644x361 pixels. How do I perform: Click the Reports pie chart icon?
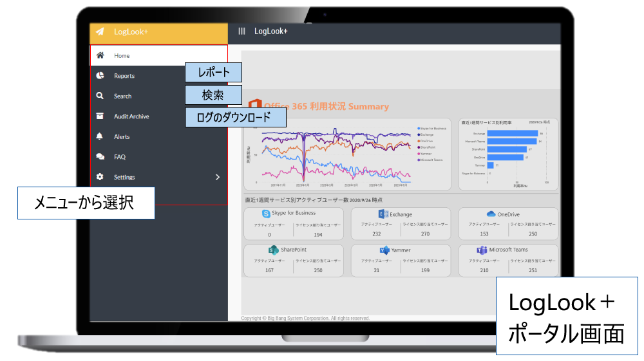point(100,76)
